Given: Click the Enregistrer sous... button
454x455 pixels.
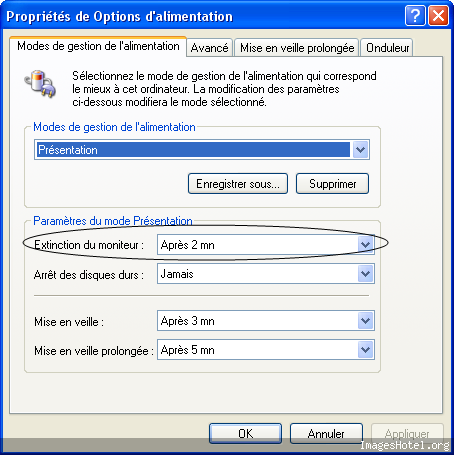Looking at the screenshot, I should coord(238,184).
